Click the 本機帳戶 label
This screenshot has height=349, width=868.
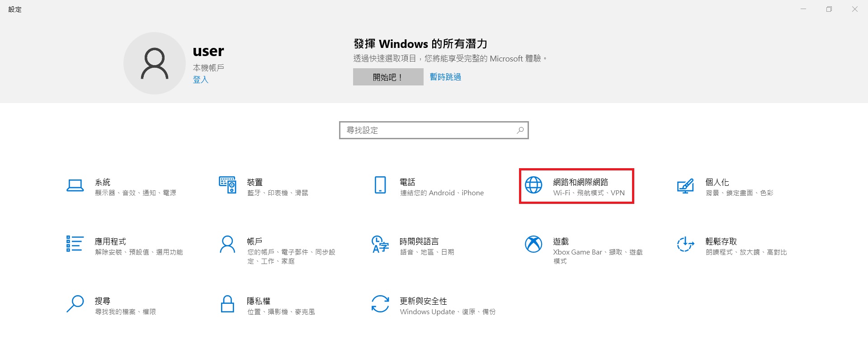(x=208, y=68)
